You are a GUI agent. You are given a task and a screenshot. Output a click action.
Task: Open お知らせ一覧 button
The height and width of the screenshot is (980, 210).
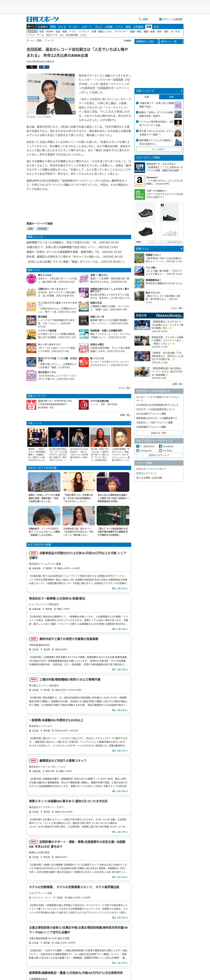(159, 433)
